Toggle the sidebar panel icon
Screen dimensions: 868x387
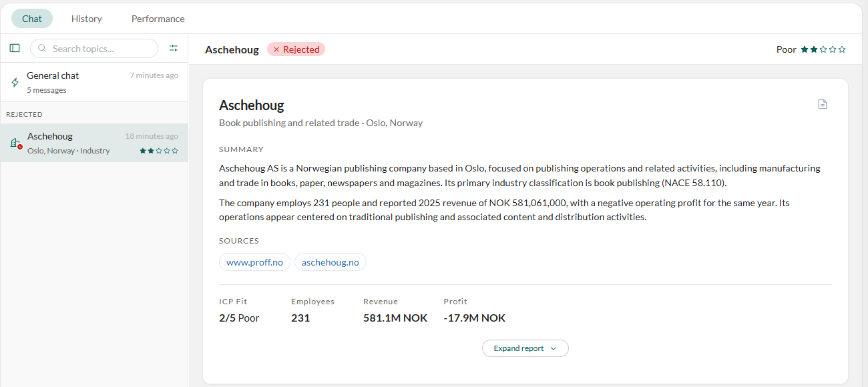pos(15,48)
